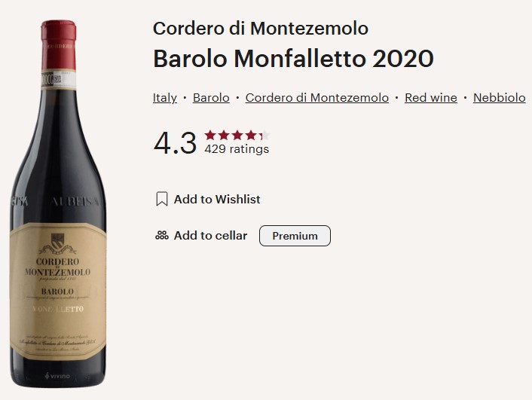Open the Italy country link
The height and width of the screenshot is (400, 532).
[165, 98]
